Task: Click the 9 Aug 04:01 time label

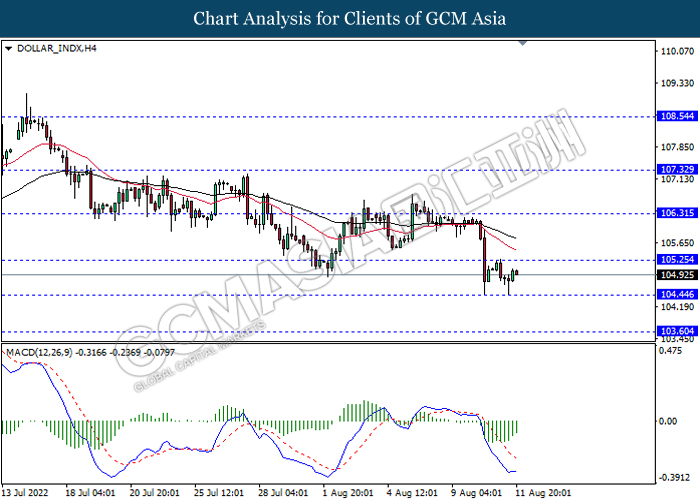Action: pos(476,493)
